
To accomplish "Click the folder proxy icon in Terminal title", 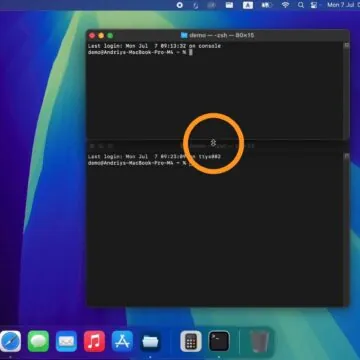I will pos(184,35).
